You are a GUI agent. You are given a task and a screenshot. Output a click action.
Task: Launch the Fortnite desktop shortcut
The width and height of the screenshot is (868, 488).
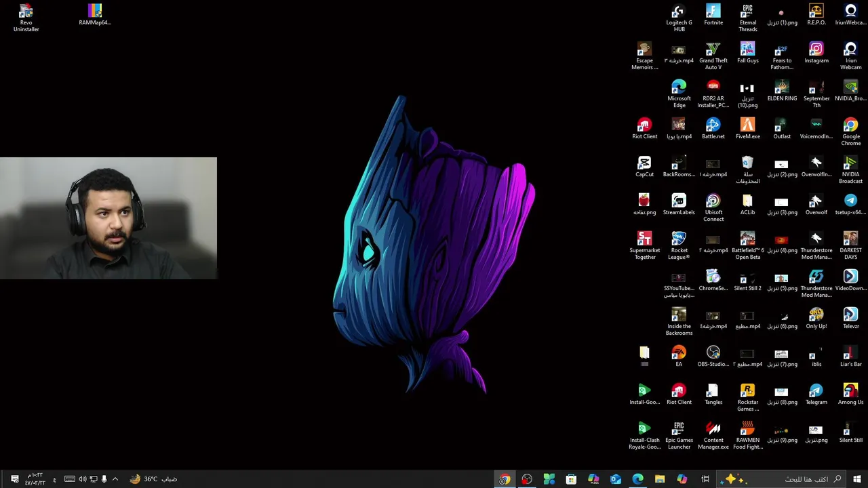713,15
